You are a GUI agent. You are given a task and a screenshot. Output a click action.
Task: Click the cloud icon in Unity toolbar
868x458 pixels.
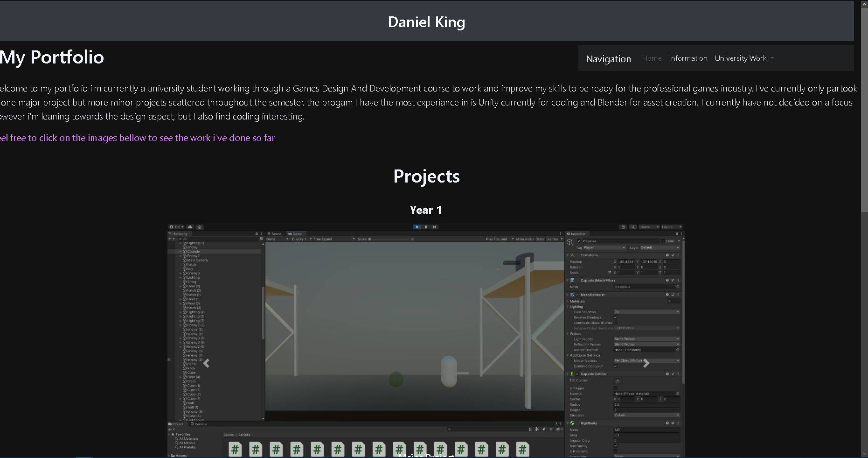[x=190, y=227]
